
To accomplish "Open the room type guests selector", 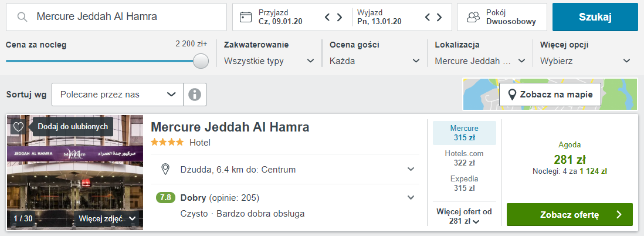I will (501, 17).
